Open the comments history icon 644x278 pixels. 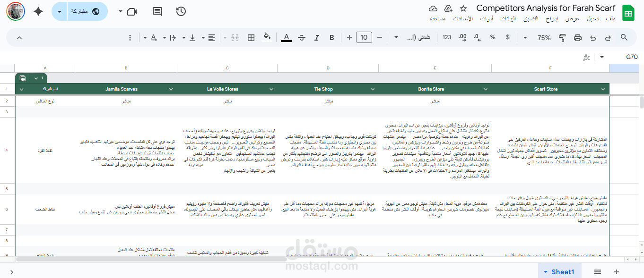point(157,11)
